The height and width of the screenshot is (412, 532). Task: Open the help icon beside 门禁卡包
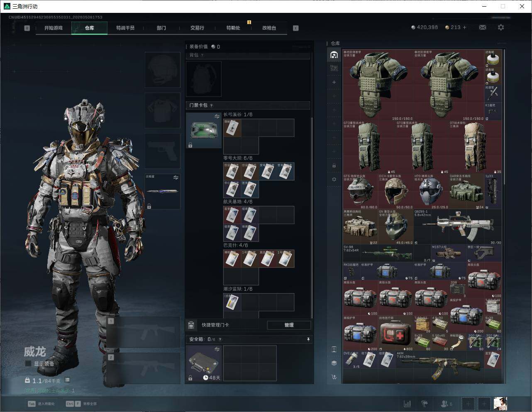coord(211,105)
